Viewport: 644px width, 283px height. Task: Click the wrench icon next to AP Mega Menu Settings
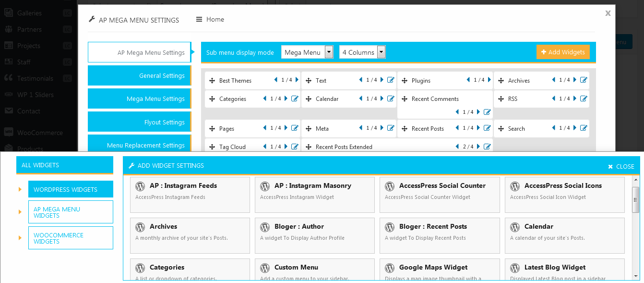[x=92, y=20]
